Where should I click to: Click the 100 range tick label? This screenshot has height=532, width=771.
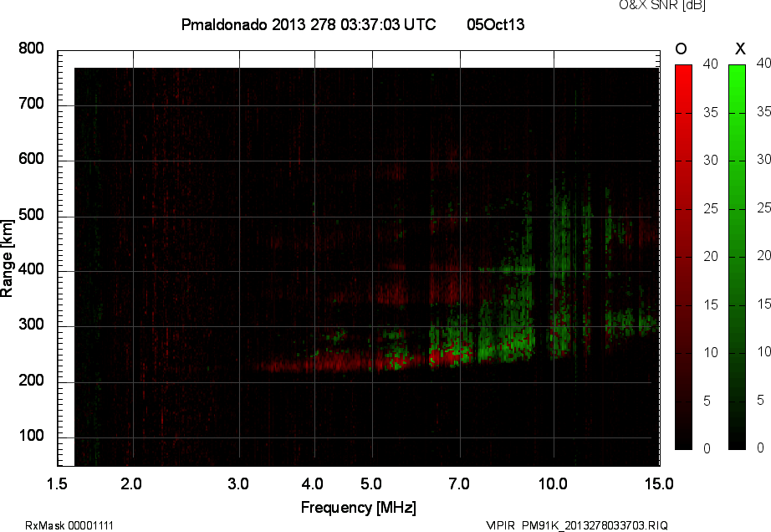(x=31, y=435)
